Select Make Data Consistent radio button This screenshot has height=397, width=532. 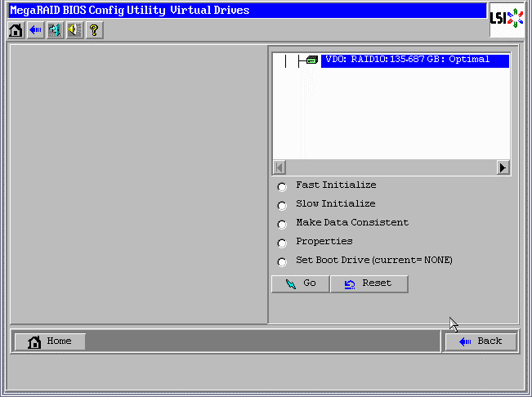[x=282, y=225]
